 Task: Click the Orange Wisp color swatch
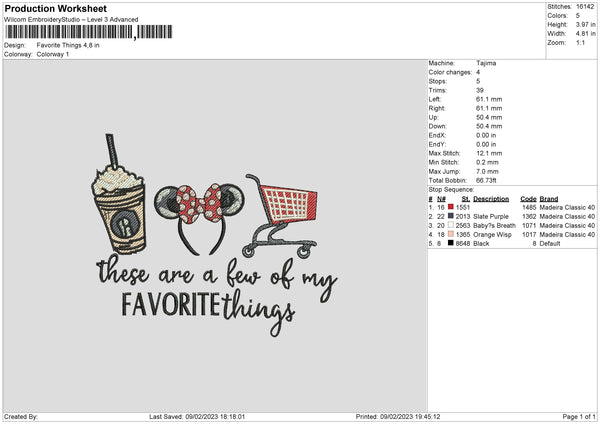(x=450, y=234)
